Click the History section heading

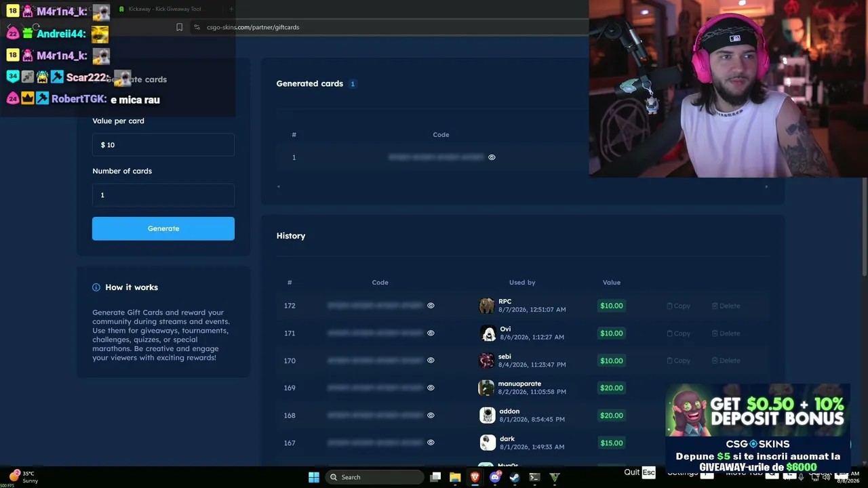click(291, 236)
